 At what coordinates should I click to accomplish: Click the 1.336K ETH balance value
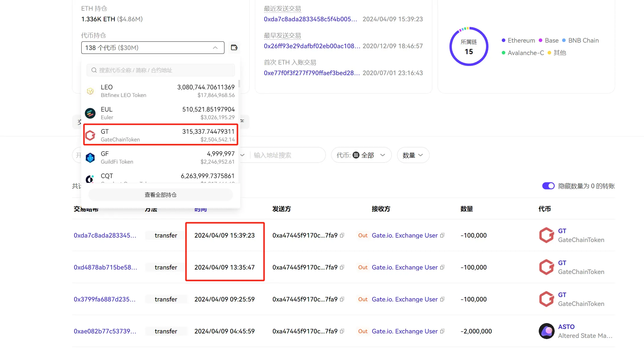tap(98, 19)
